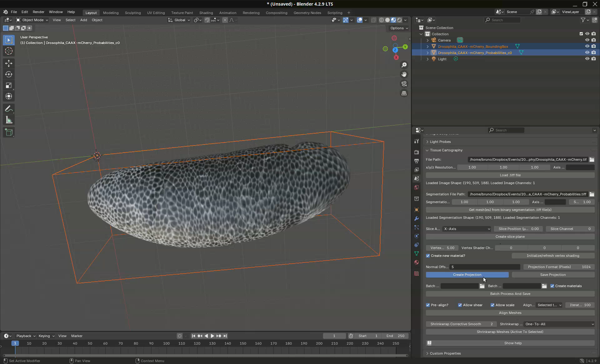
Task: Open the Slice Axis X-Axis dropdown
Action: pos(467,229)
